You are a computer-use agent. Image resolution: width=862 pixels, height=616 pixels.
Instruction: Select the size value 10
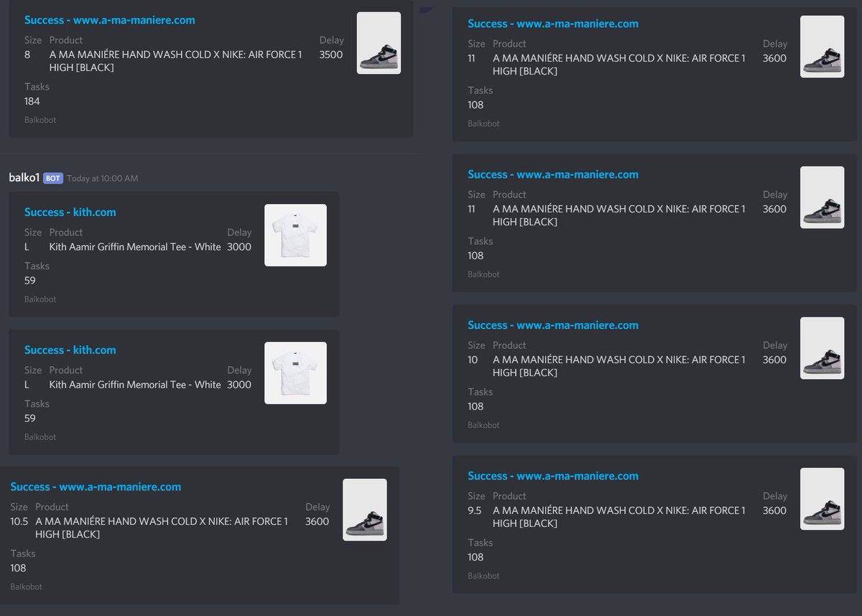(473, 360)
